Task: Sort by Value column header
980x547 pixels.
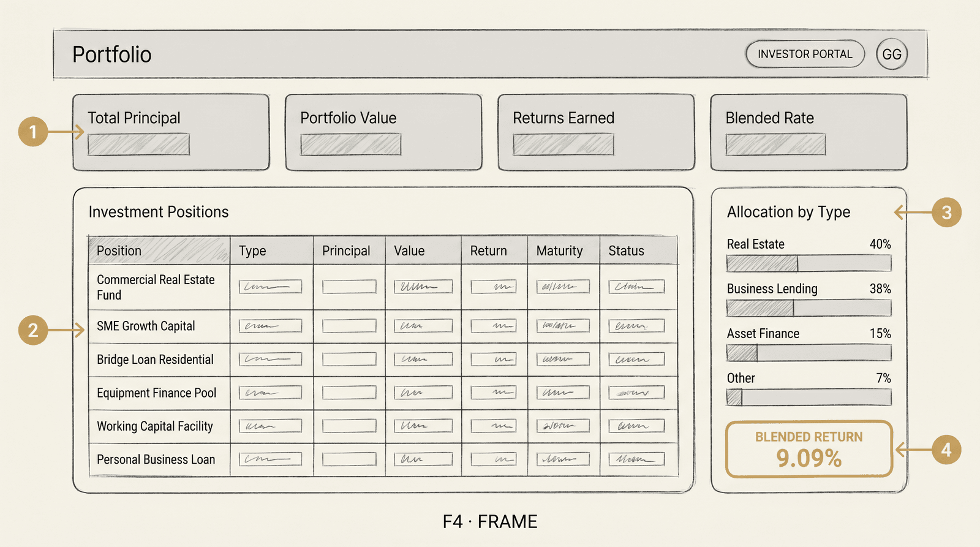Action: [x=423, y=251]
